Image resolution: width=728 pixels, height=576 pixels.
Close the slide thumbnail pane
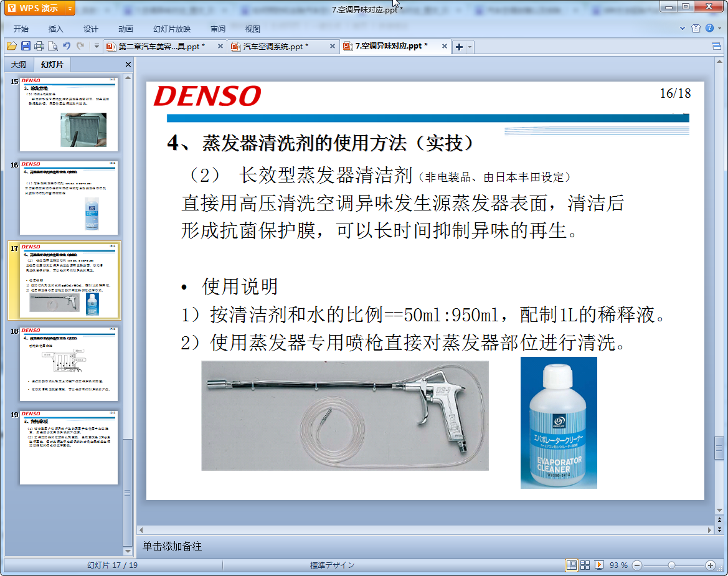128,65
